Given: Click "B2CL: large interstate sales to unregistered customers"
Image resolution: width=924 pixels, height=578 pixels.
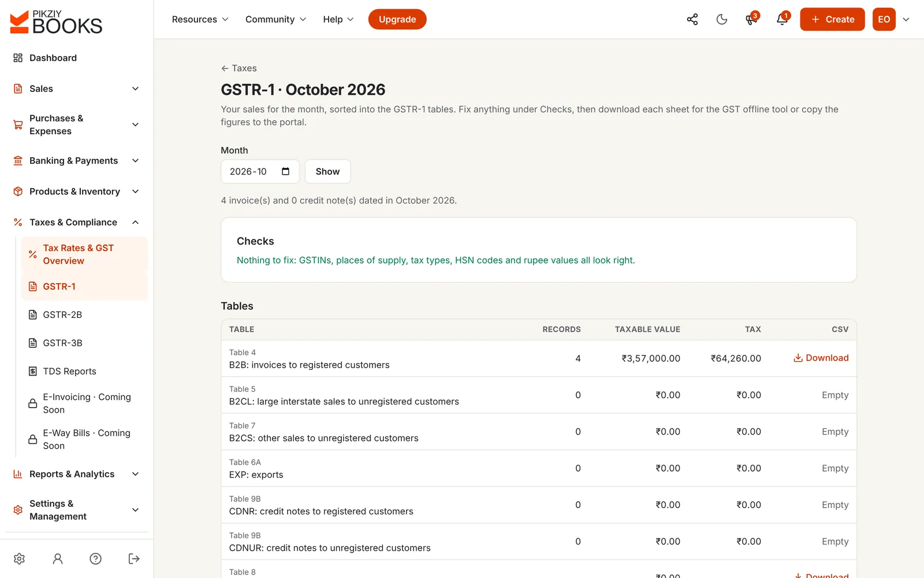Looking at the screenshot, I should [x=344, y=402].
